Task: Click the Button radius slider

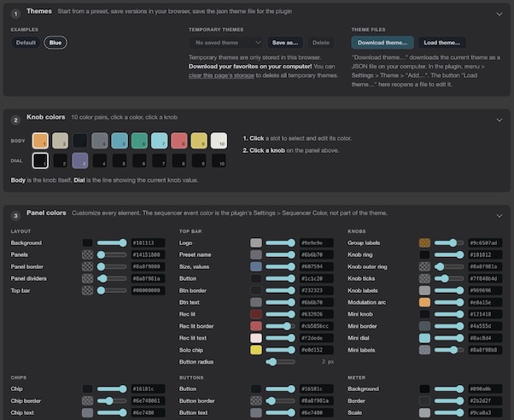Action: click(280, 362)
